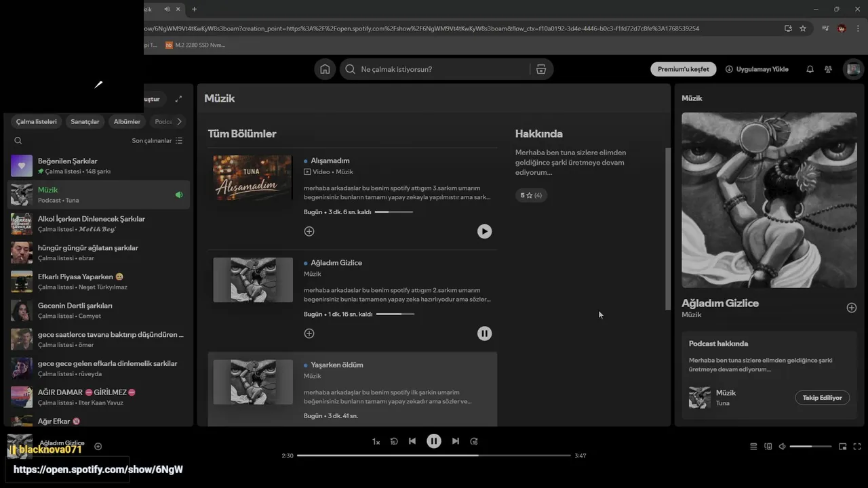Viewport: 868px width, 488px height.
Task: Open the queue icon
Action: tap(753, 447)
